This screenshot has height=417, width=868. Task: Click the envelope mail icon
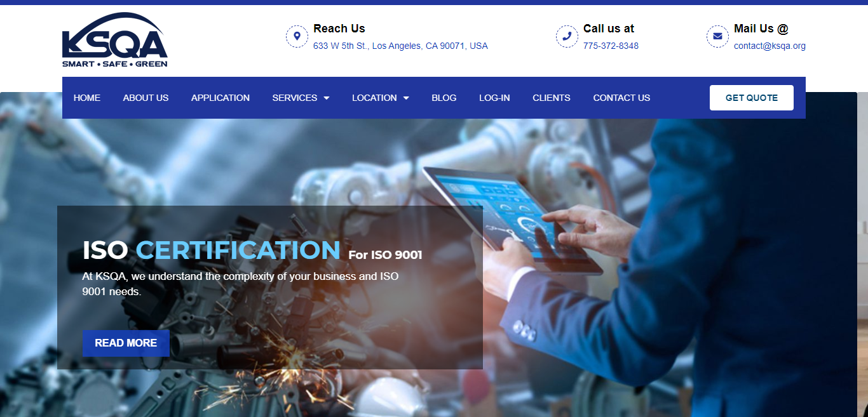717,37
